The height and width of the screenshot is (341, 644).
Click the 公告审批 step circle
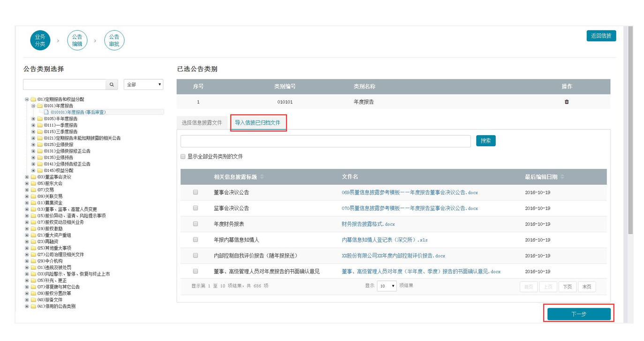[x=114, y=40]
